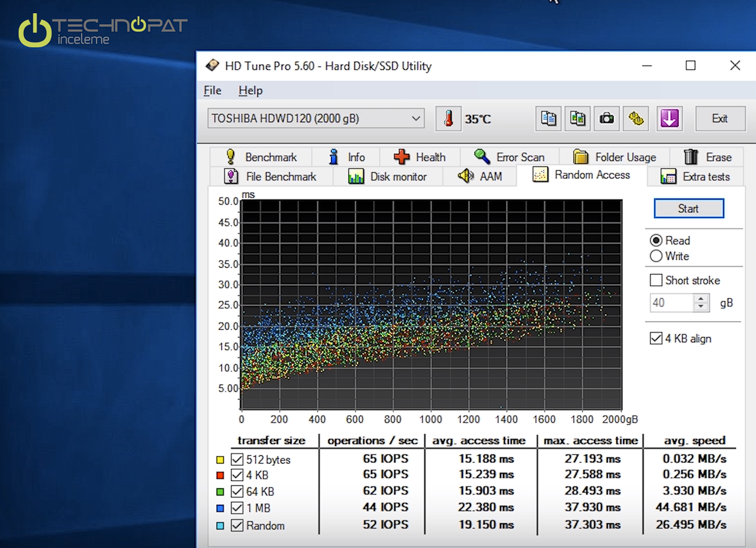Viewport: 756px width, 548px height.
Task: Switch to the Disk monitor tab
Action: tap(387, 177)
